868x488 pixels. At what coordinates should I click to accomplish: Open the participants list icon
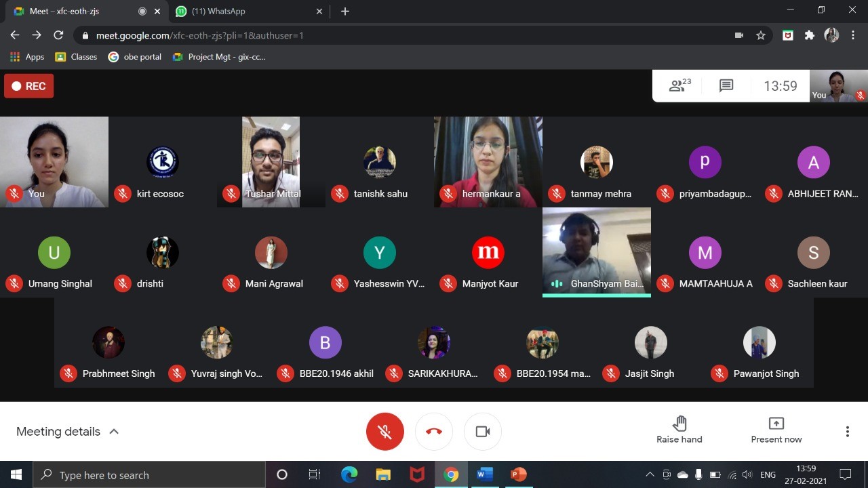pos(679,85)
